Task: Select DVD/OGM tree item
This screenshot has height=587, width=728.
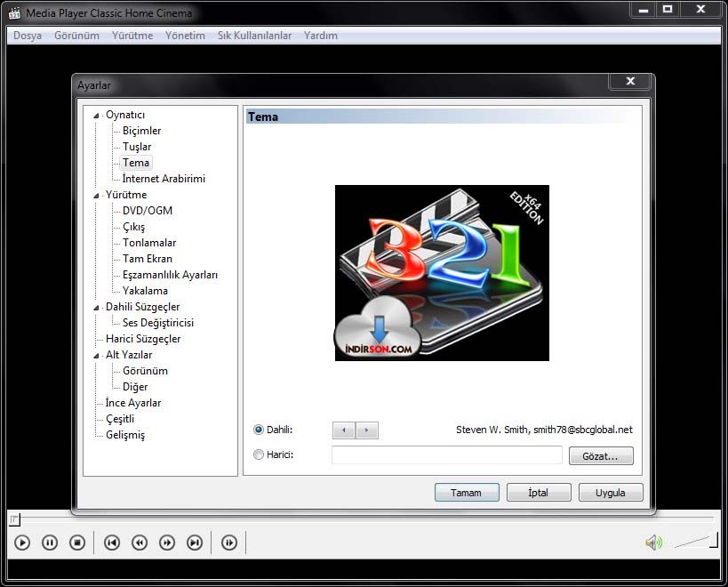Action: click(148, 211)
